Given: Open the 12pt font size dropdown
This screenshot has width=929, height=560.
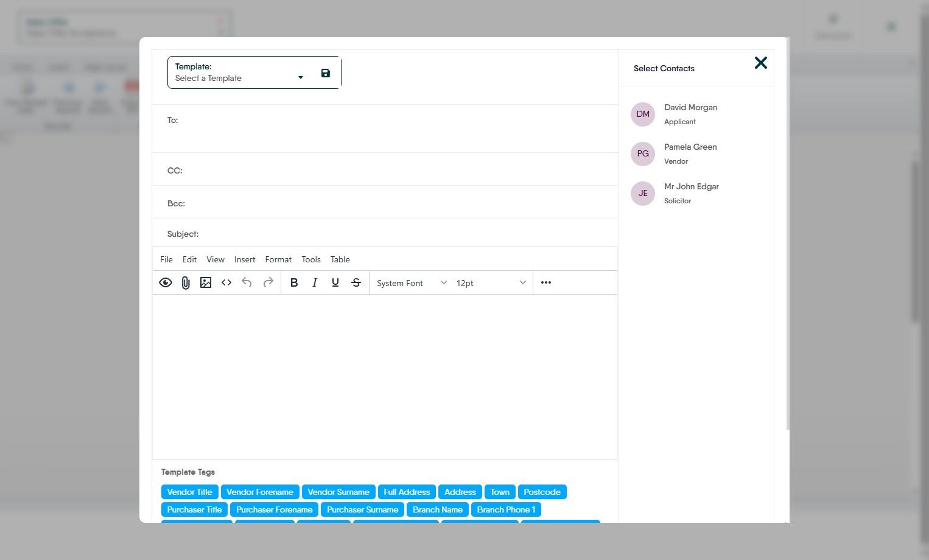Looking at the screenshot, I should click(491, 283).
